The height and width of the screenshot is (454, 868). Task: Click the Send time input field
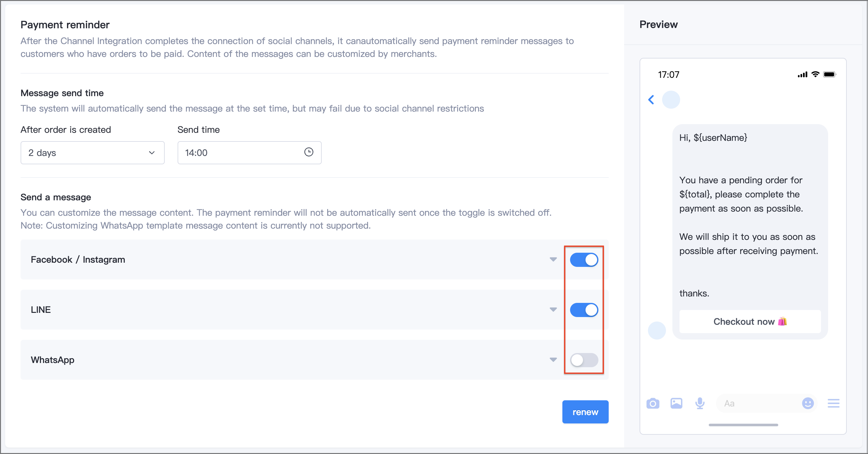[249, 152]
